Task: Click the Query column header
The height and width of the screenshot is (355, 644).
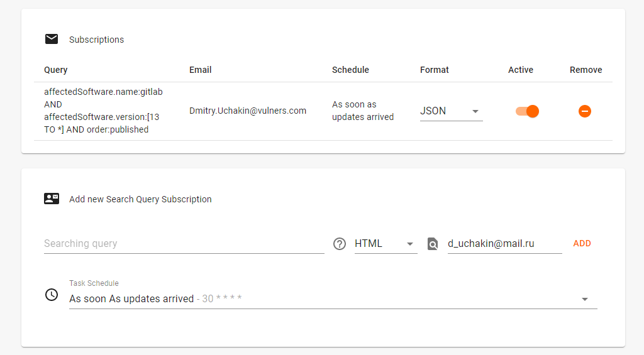Action: click(56, 70)
